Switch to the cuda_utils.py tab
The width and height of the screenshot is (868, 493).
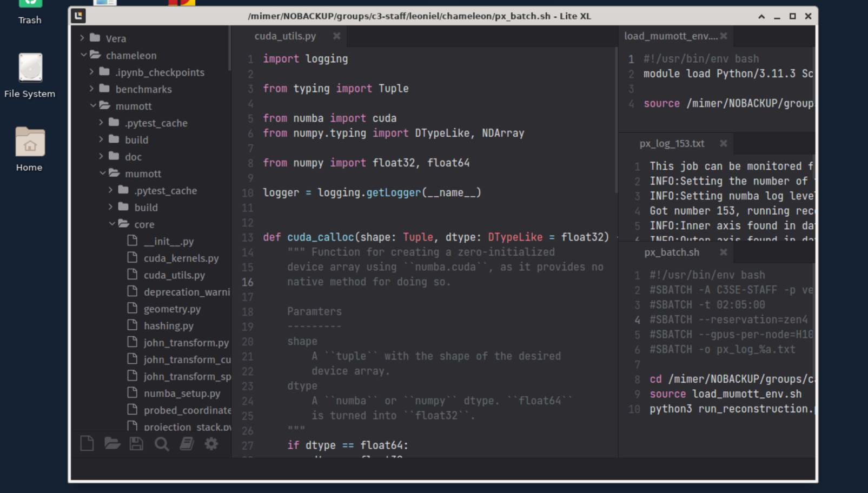285,36
